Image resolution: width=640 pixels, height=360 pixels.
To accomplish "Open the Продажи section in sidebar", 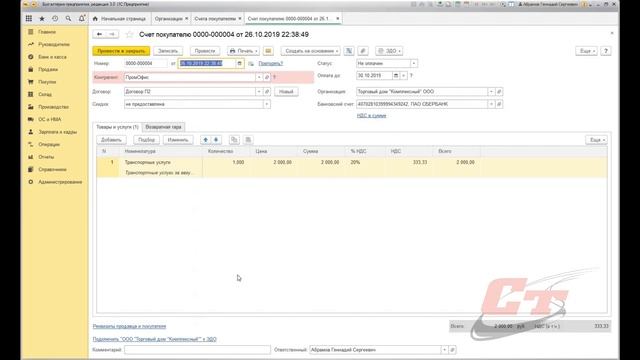I will pos(48,69).
